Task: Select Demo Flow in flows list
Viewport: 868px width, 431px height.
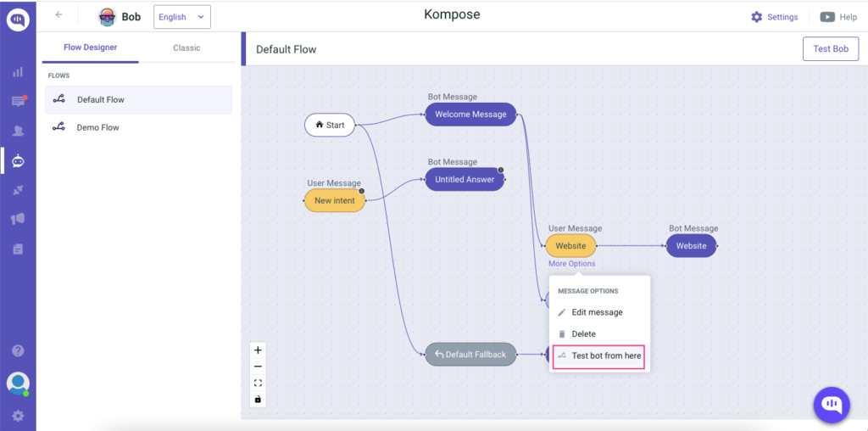Action: click(138, 127)
